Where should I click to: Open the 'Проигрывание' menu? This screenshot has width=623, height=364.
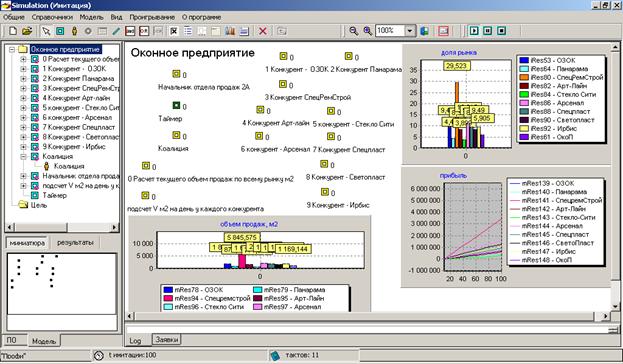(x=152, y=17)
